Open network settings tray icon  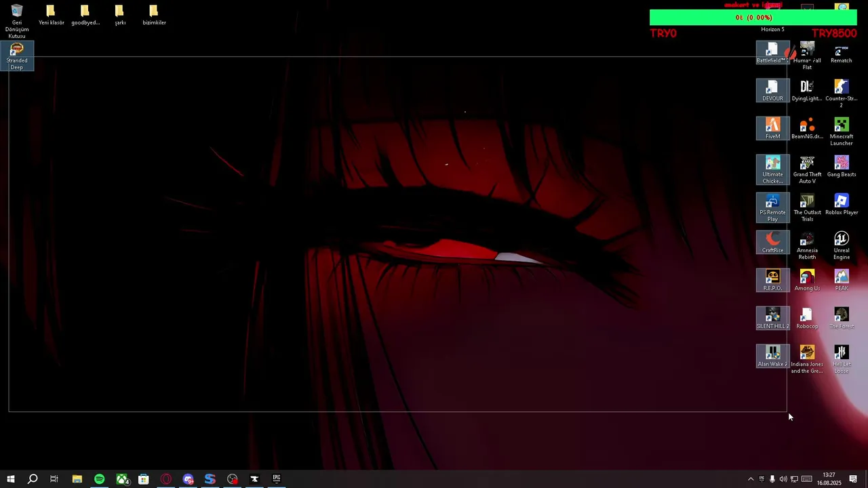coord(794,479)
